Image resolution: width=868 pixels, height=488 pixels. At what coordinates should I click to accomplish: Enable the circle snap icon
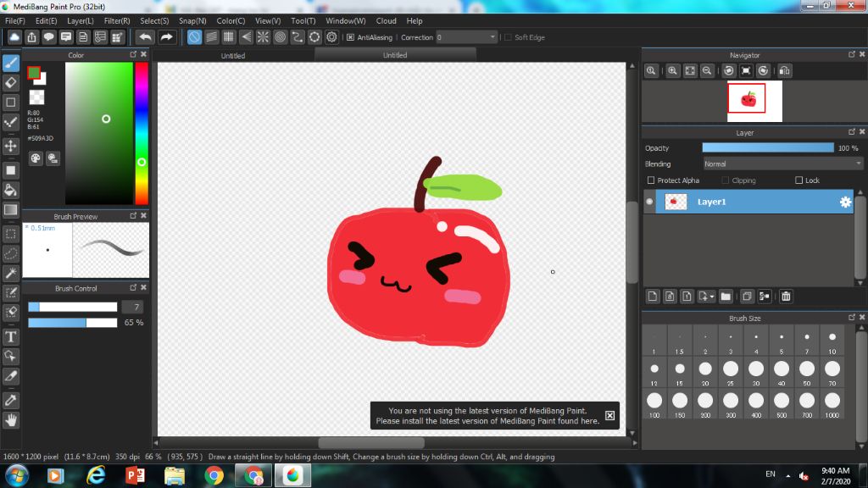pyautogui.click(x=280, y=37)
